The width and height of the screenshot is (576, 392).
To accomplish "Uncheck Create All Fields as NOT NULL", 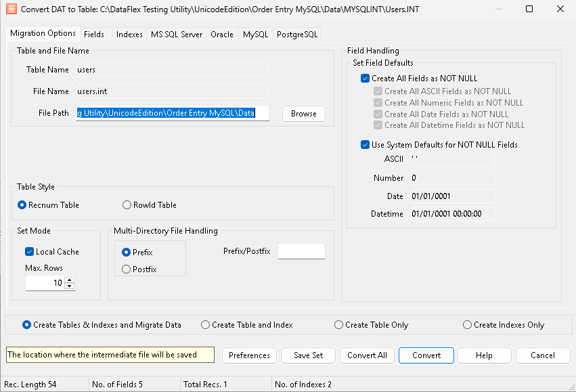I will point(365,79).
